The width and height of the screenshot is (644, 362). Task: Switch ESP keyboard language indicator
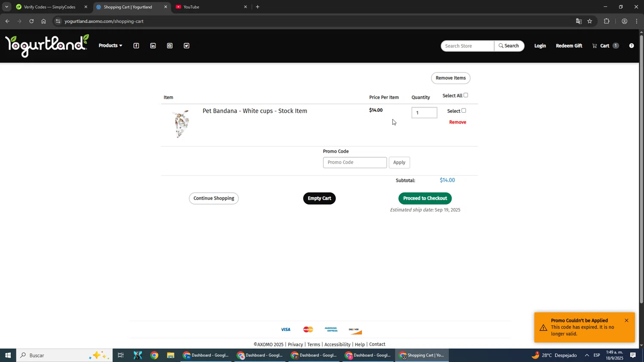click(597, 355)
